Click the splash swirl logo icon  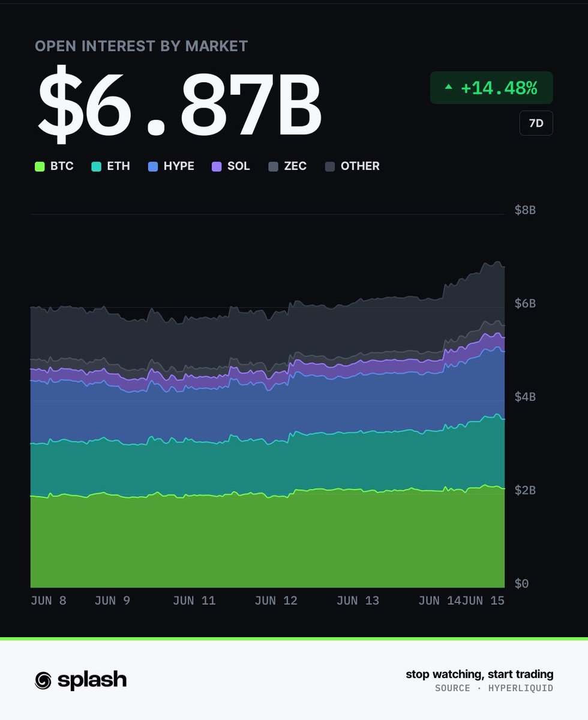coord(43,680)
